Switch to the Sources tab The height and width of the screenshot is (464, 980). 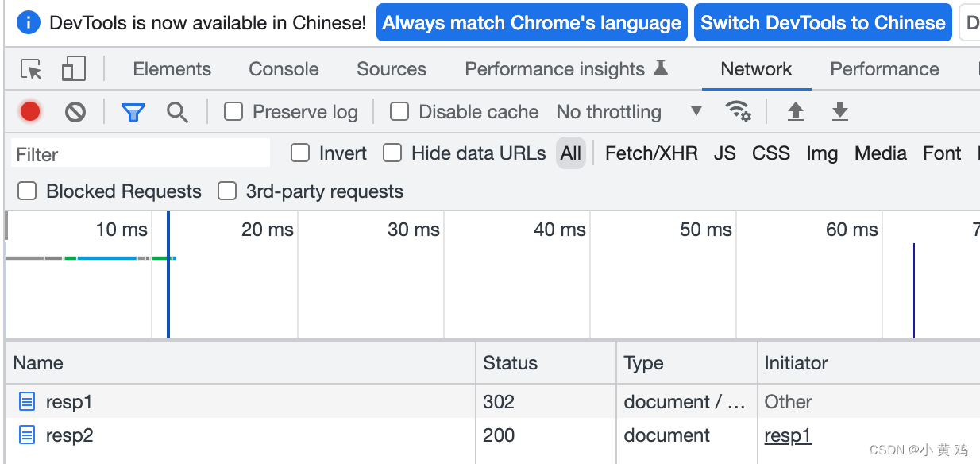click(x=392, y=69)
